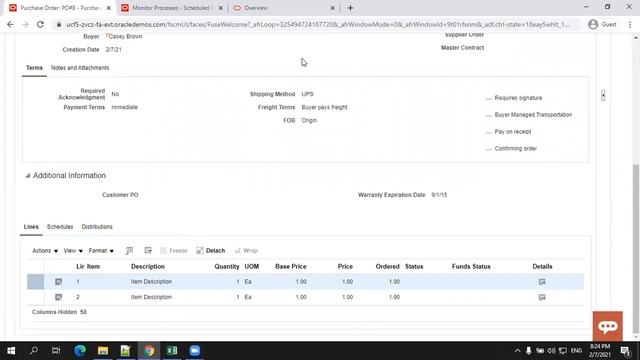
Task: Select the Distributions tab
Action: coord(97,227)
